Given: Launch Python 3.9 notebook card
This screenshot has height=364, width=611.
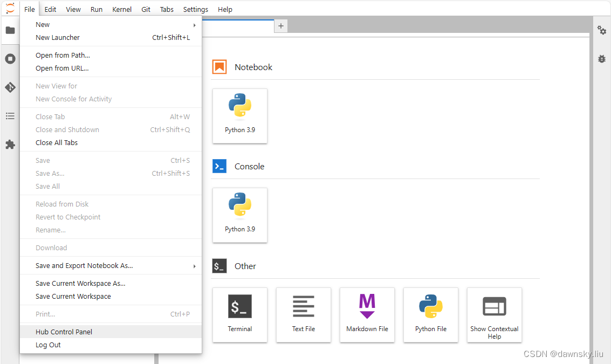Looking at the screenshot, I should 240,116.
